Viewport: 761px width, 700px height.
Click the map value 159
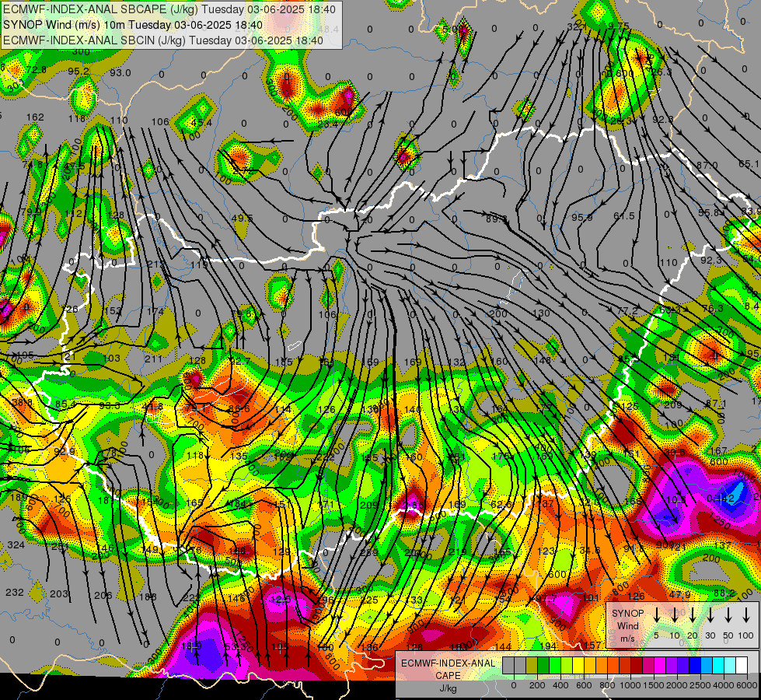click(370, 362)
